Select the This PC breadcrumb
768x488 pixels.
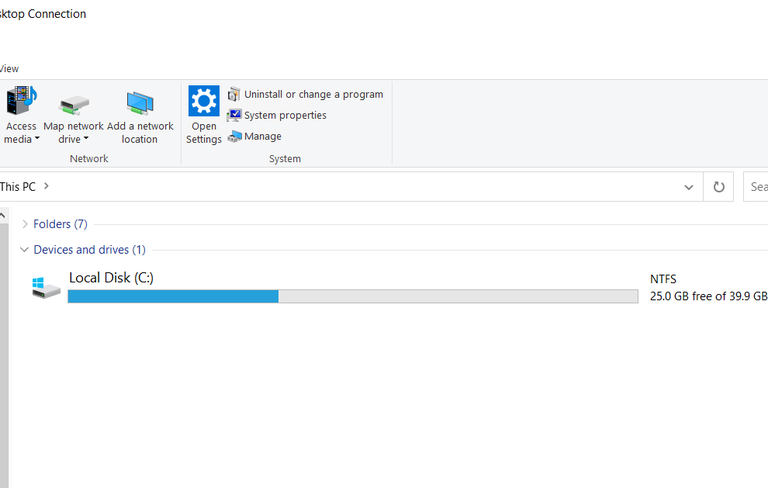click(x=18, y=187)
